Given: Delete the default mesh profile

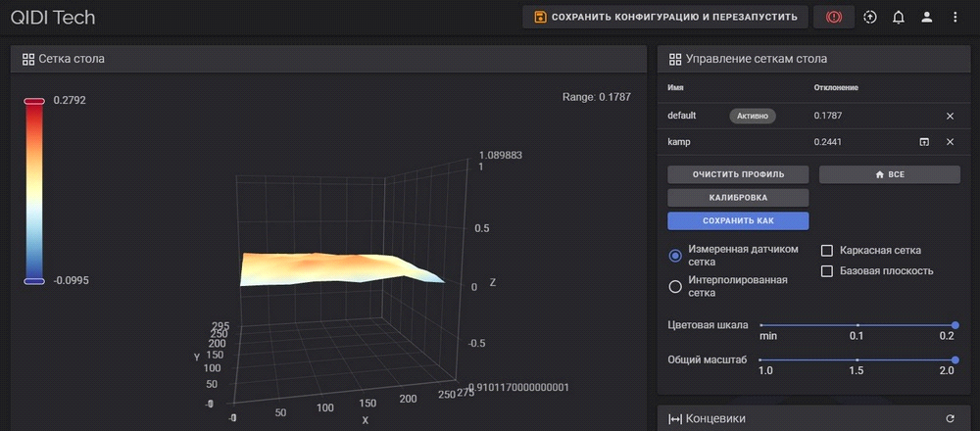Looking at the screenshot, I should click(950, 116).
